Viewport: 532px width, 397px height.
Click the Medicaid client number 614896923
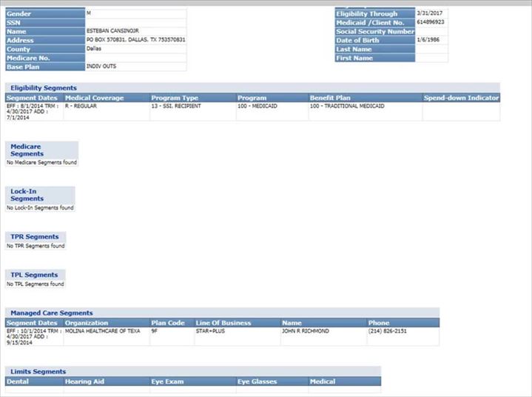click(x=431, y=22)
